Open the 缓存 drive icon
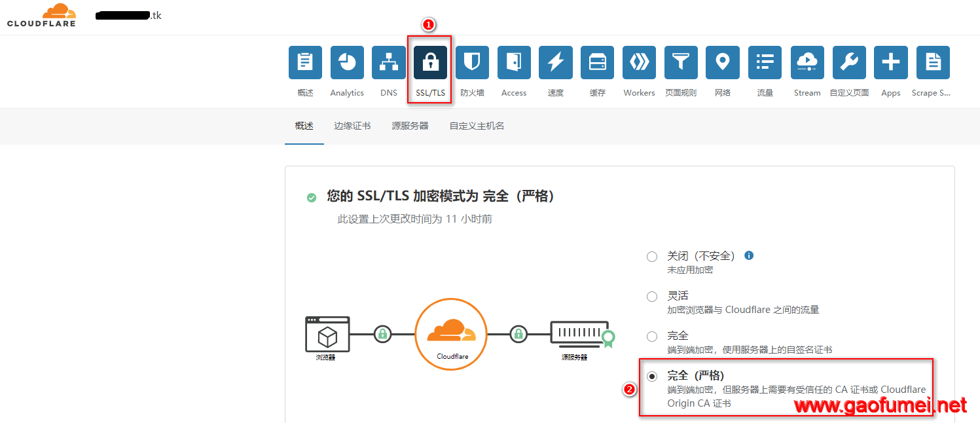980x423 pixels. coord(598,63)
